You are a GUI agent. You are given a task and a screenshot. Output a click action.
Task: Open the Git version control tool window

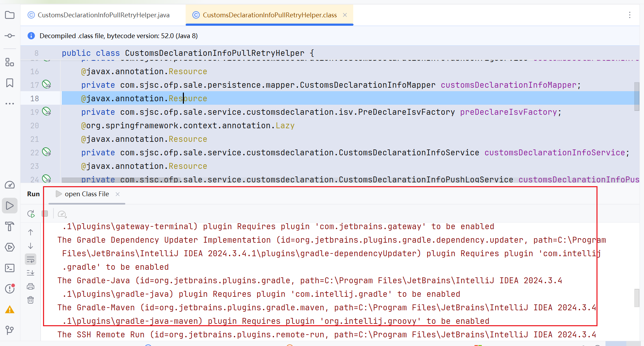10,330
